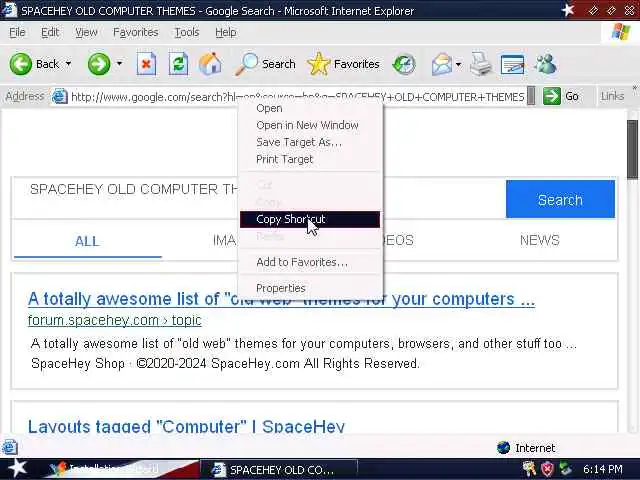Screen dimensions: 640x480
Task: Click the green Back arrow icon
Action: [x=20, y=64]
